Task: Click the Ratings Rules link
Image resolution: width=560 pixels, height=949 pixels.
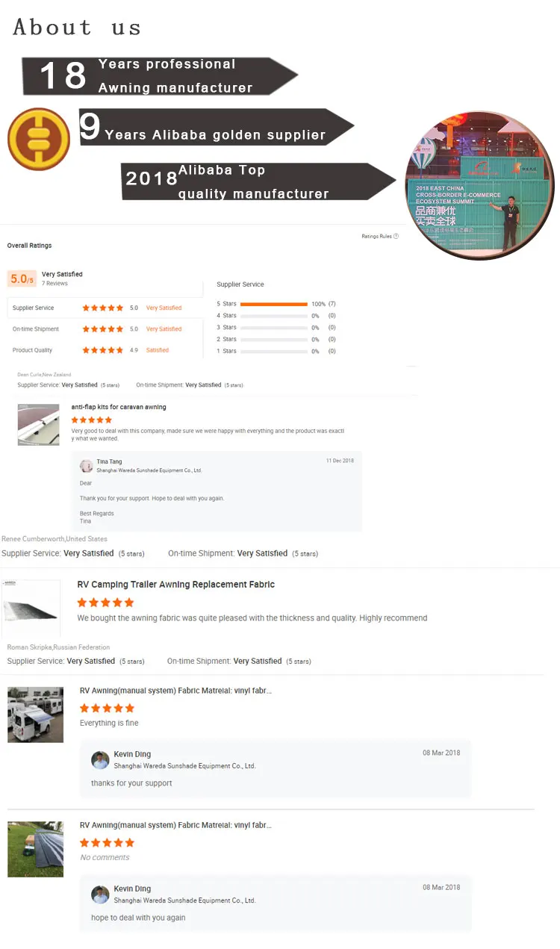Action: 376,237
